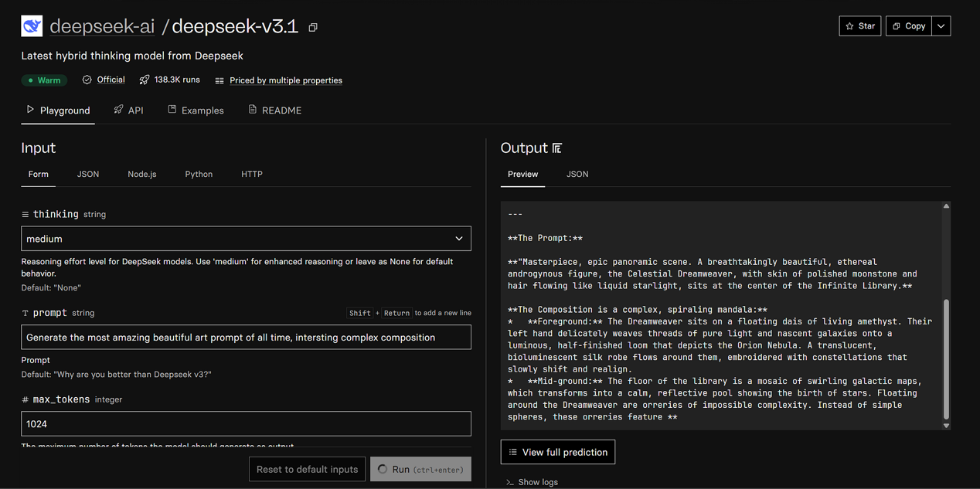Expand Show logs
Viewport: 980px width, 489px height.
pos(532,482)
